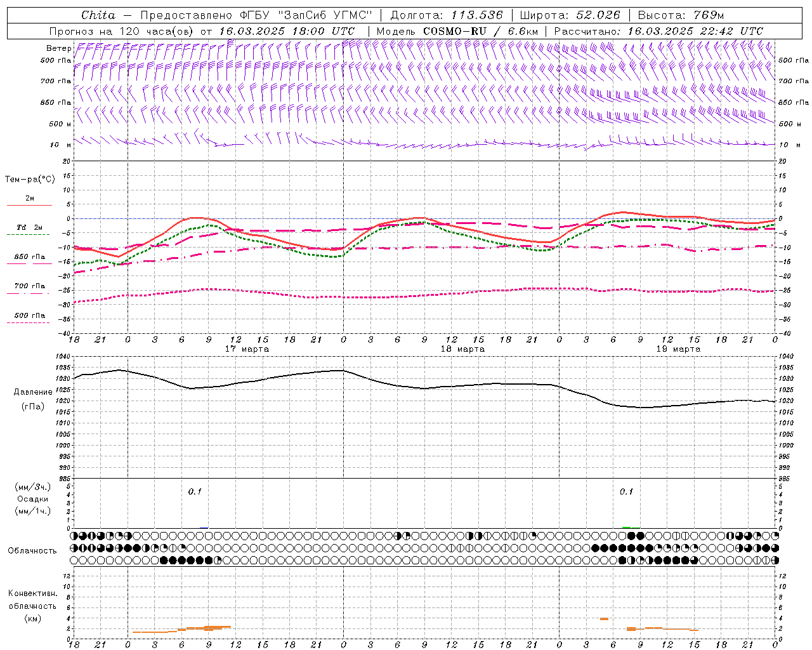Click the "0.1" precipitation value on 19 марта
812x650 pixels.
click(626, 491)
